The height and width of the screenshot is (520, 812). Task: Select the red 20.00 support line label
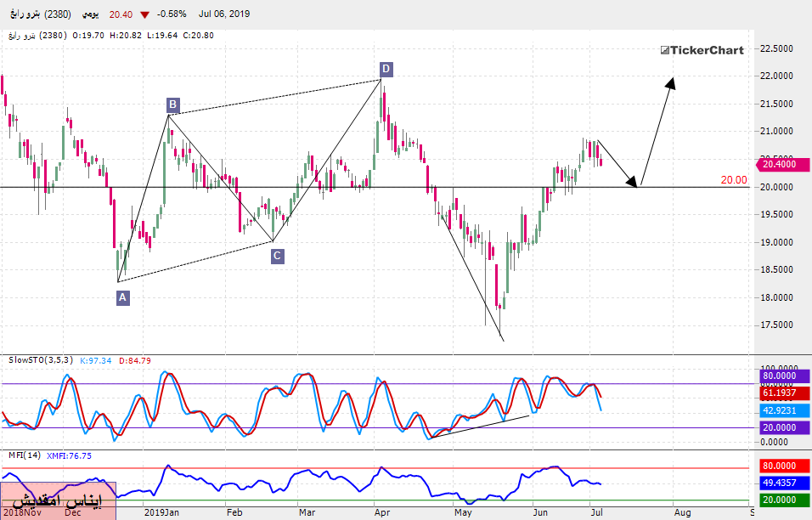(734, 179)
